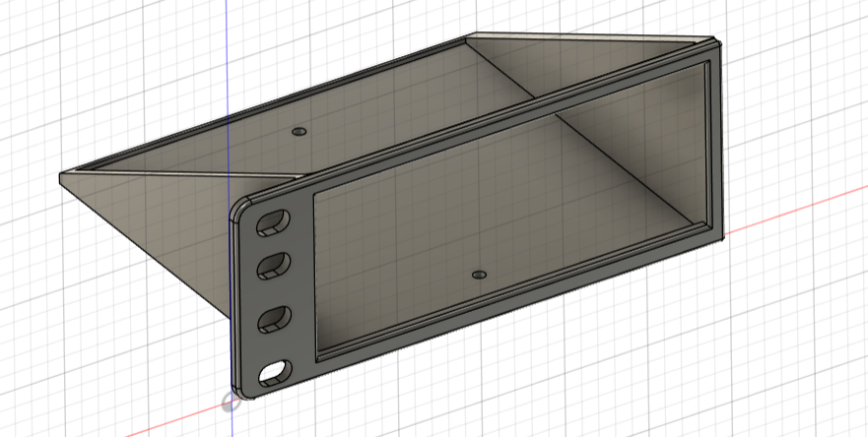Select the bottom-left rounded corner of the flange

pyautogui.click(x=242, y=390)
